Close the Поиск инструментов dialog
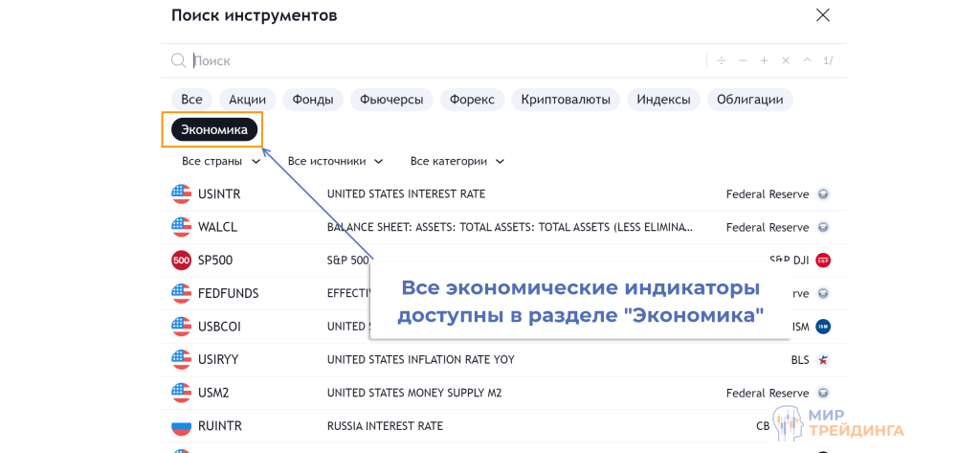Screen dimensions: 980x453 (822, 15)
